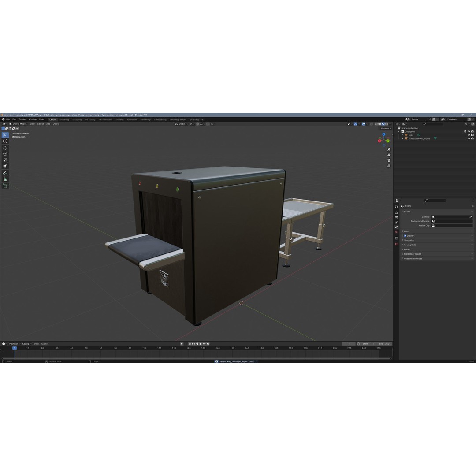Disable Light in renders camera icon
The image size is (476, 476).
tap(472, 135)
